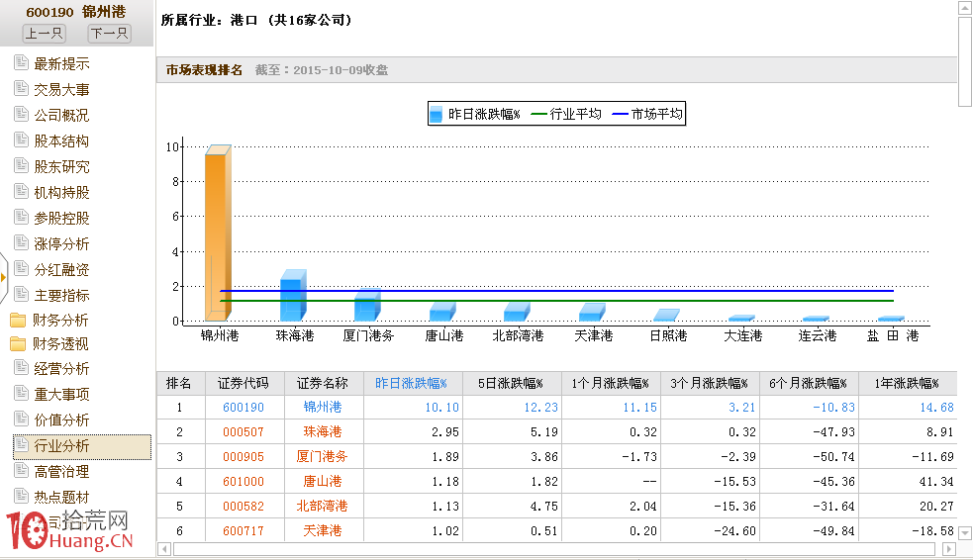
Task: Click the 5日涨跌幅% column header
Action: [511, 383]
